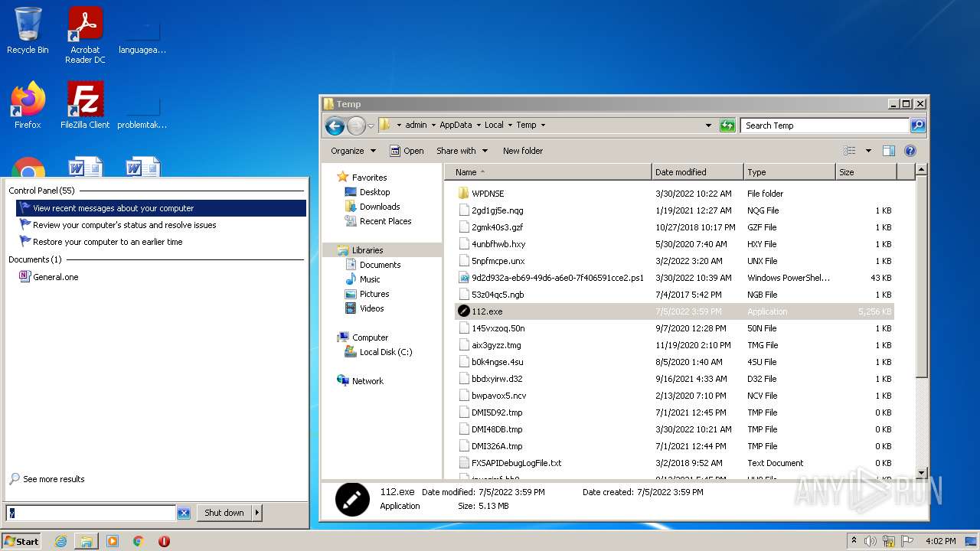Click the Explorer Forward arrow button

tap(356, 126)
